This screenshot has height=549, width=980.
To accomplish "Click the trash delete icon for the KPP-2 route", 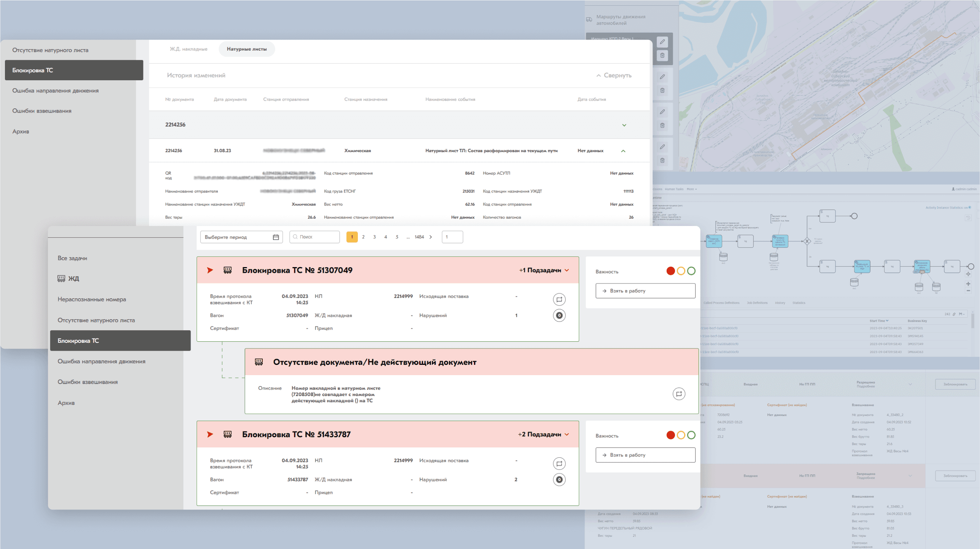I will click(662, 56).
